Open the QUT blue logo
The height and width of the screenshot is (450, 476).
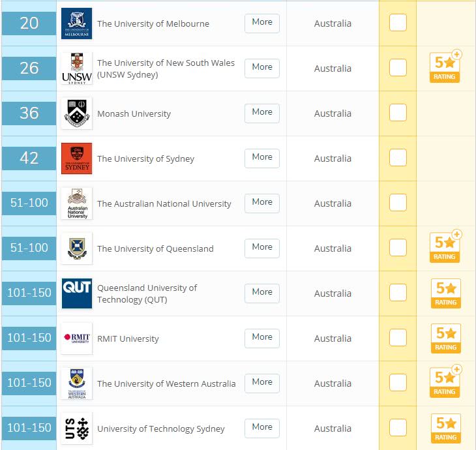click(76, 293)
